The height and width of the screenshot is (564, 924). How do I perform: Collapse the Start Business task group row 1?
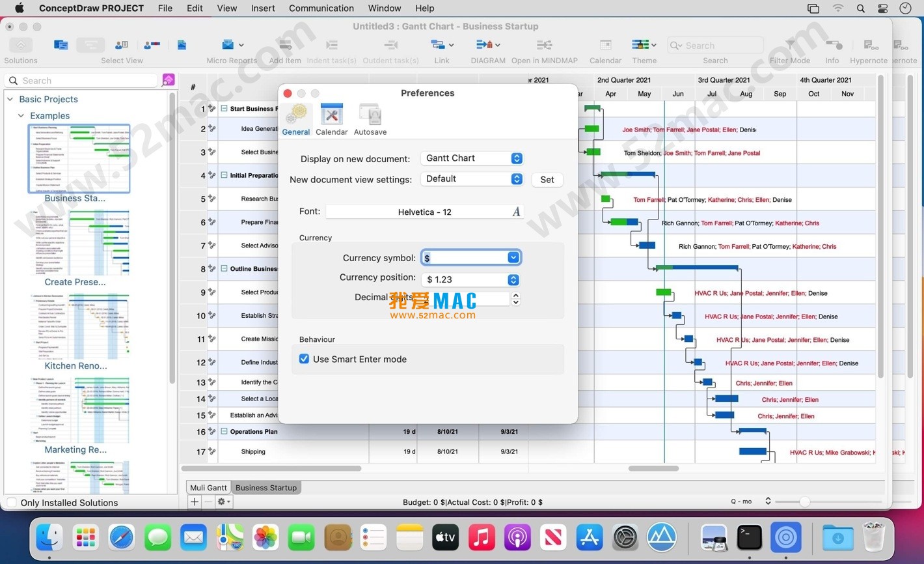(224, 108)
